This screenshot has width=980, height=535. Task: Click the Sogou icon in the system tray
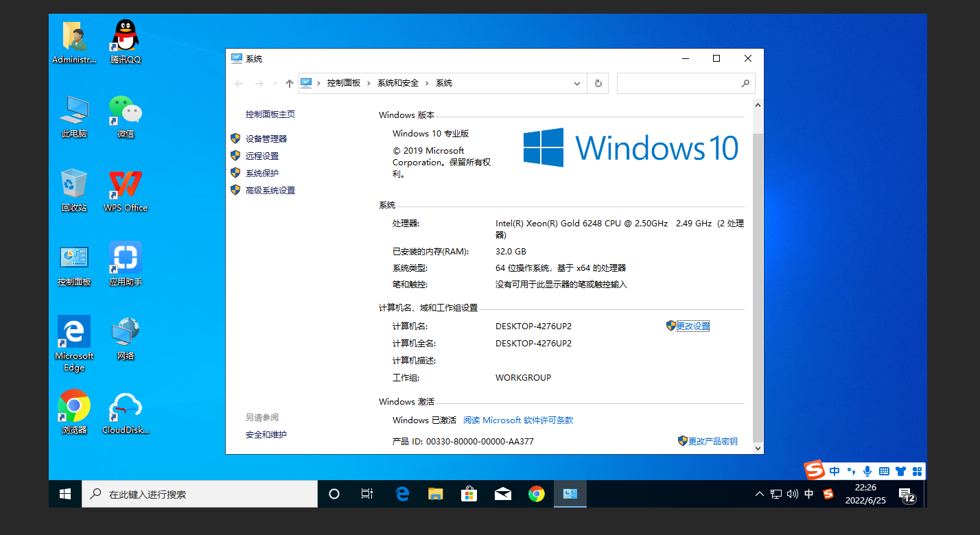coord(828,494)
